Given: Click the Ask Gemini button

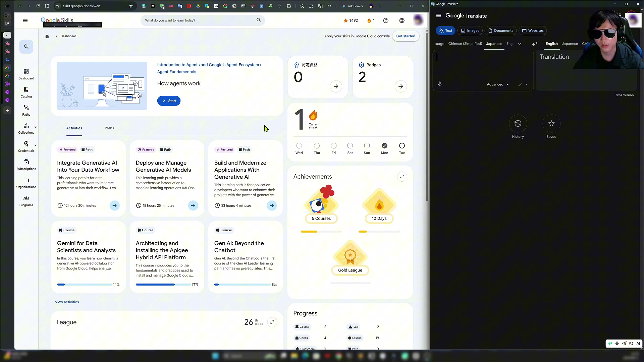Looking at the screenshot, I should 352,6.
